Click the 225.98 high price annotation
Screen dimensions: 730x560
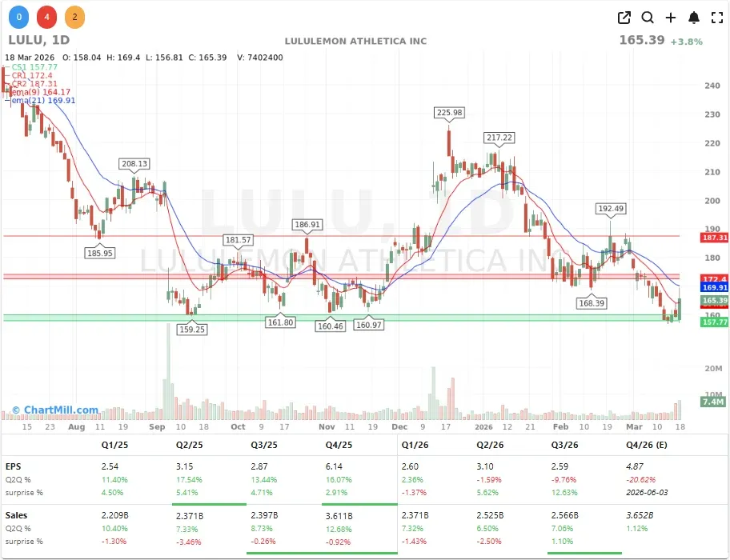(448, 113)
